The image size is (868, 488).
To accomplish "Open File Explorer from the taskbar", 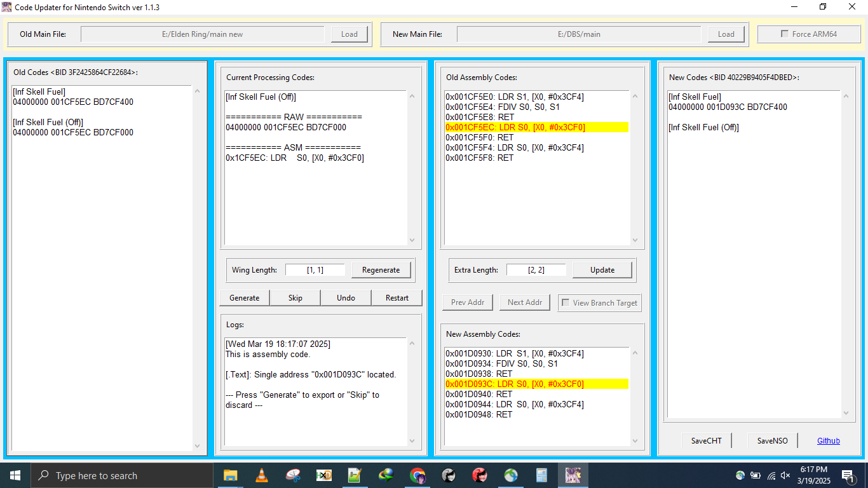I will pyautogui.click(x=230, y=475).
